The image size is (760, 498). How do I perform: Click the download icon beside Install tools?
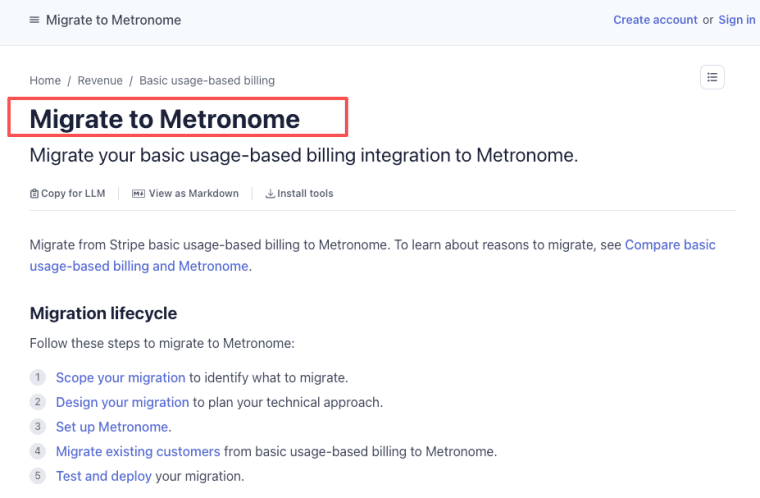coord(270,193)
